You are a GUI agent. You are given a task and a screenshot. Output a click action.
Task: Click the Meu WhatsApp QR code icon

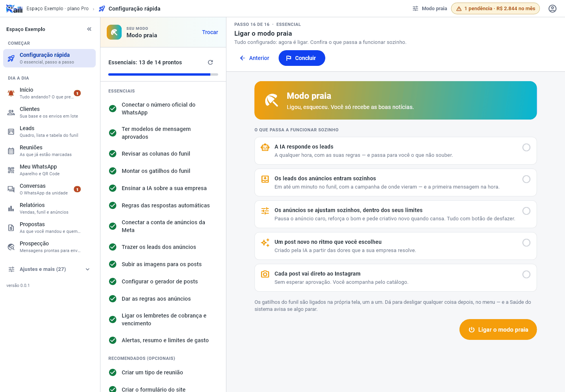coord(11,170)
